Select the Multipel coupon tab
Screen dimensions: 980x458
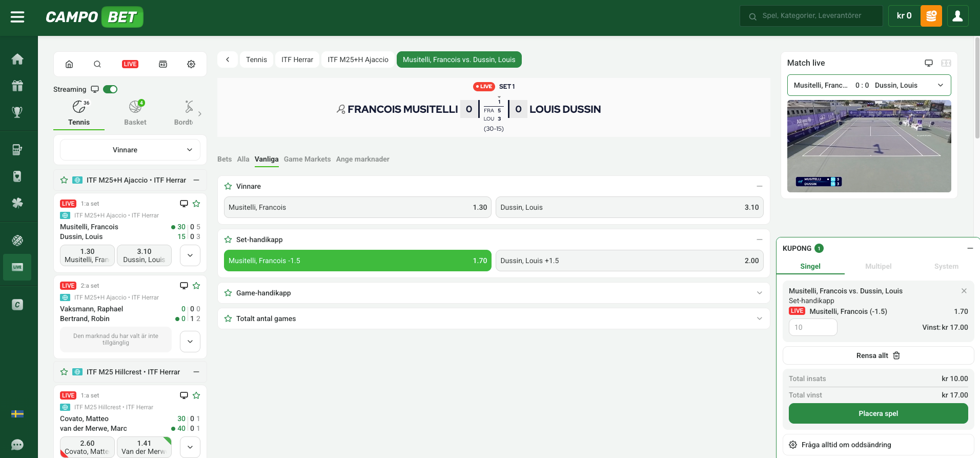pyautogui.click(x=878, y=266)
